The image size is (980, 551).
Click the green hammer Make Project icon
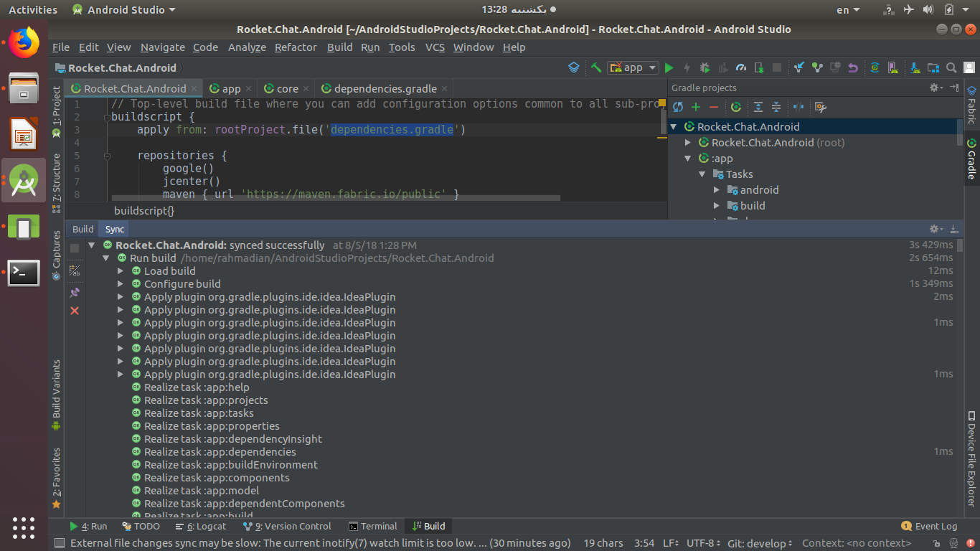point(595,67)
